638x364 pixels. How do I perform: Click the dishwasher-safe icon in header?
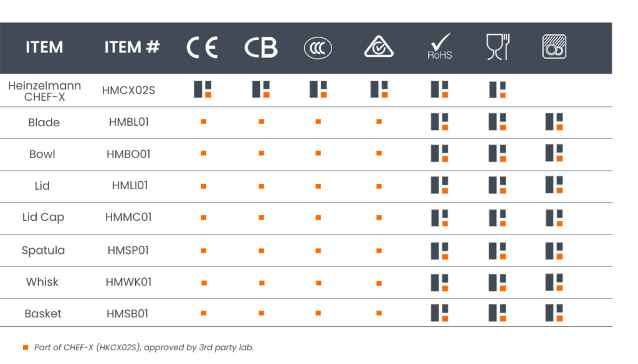click(554, 47)
